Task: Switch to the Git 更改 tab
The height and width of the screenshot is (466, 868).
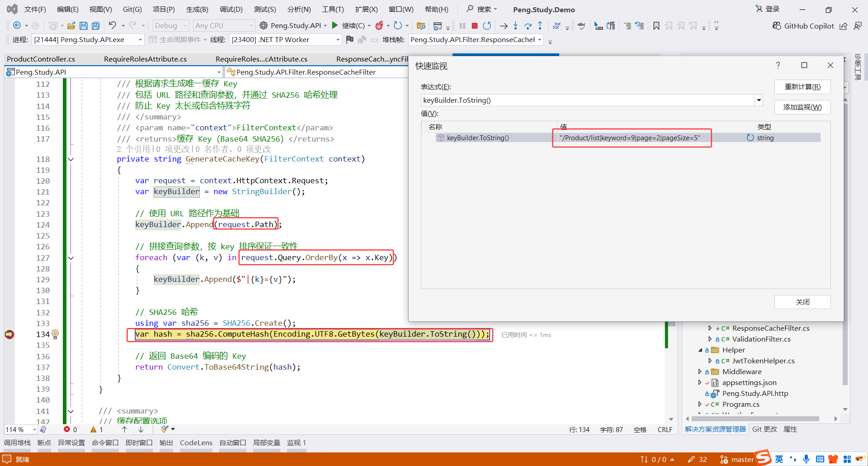Action: coord(764,429)
